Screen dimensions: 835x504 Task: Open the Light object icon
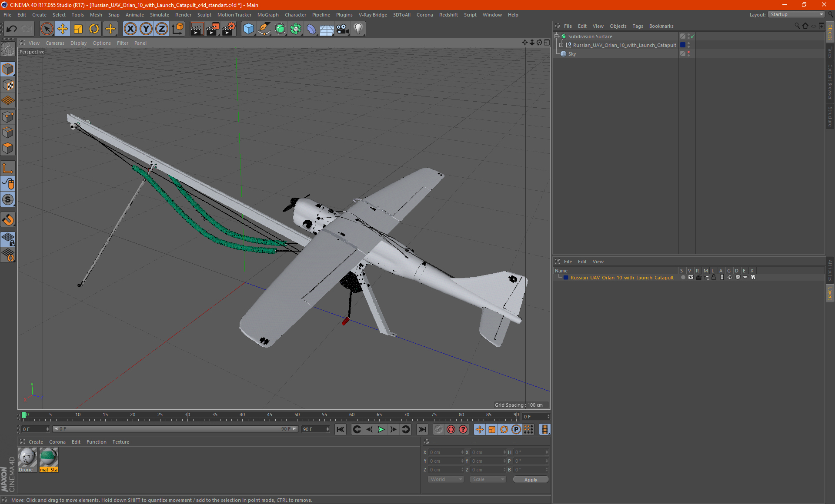358,29
